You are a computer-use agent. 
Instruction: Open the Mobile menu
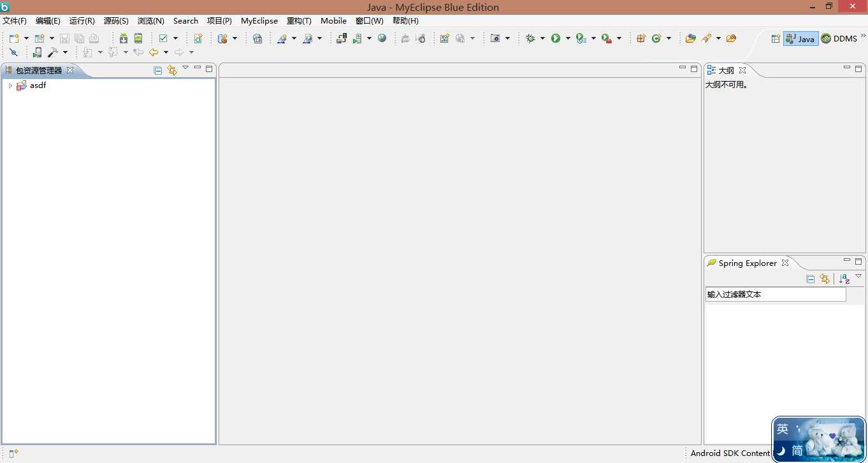point(333,21)
